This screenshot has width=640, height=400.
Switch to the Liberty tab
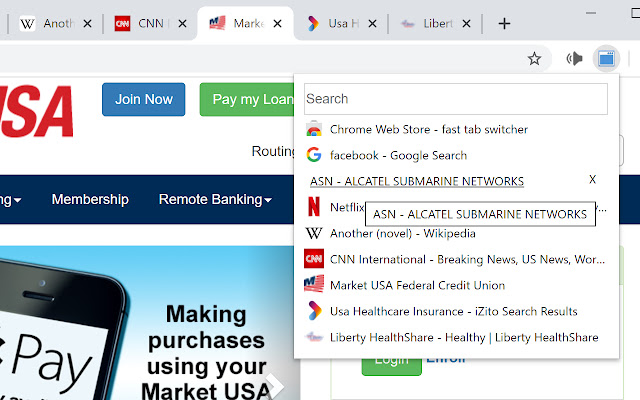tap(434, 24)
